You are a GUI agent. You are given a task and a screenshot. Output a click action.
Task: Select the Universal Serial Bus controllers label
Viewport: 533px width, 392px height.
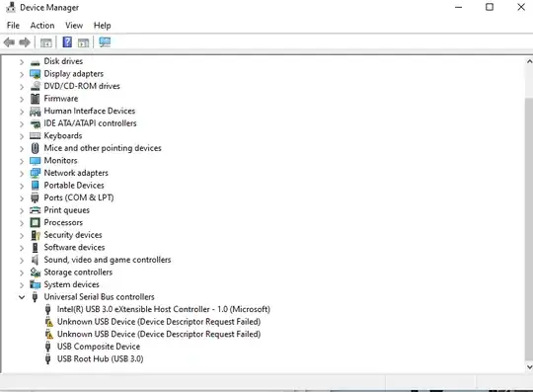coord(99,297)
